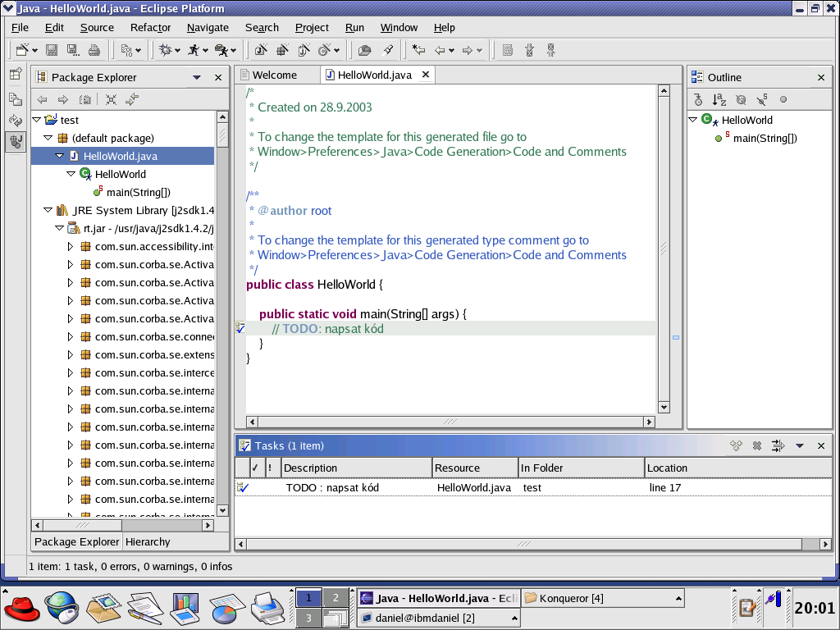Open the Run dropdown arrow

[205, 50]
